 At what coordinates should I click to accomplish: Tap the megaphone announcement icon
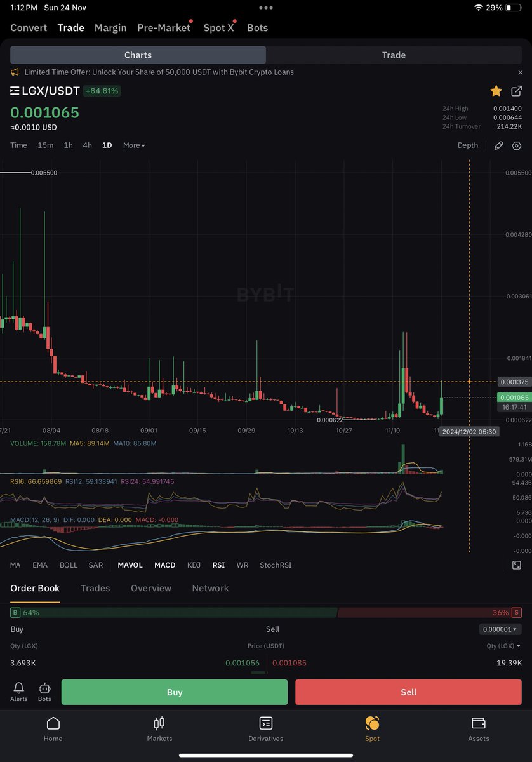(15, 72)
